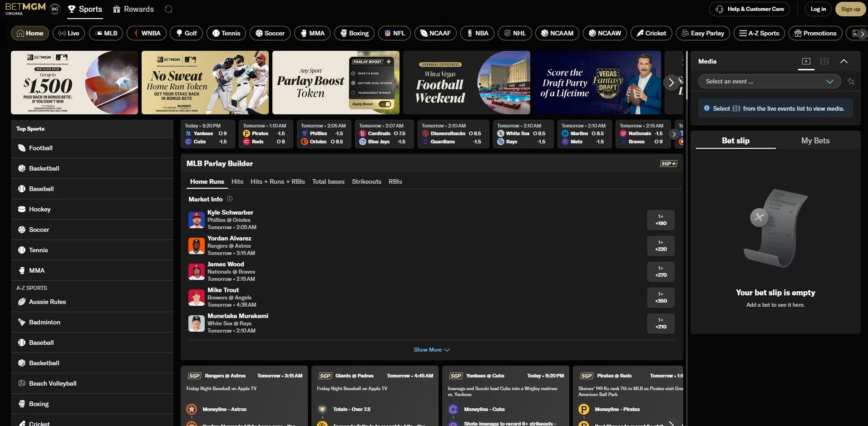The height and width of the screenshot is (426, 868).
Task: Switch to the Sports tab in the header
Action: pyautogui.click(x=85, y=9)
